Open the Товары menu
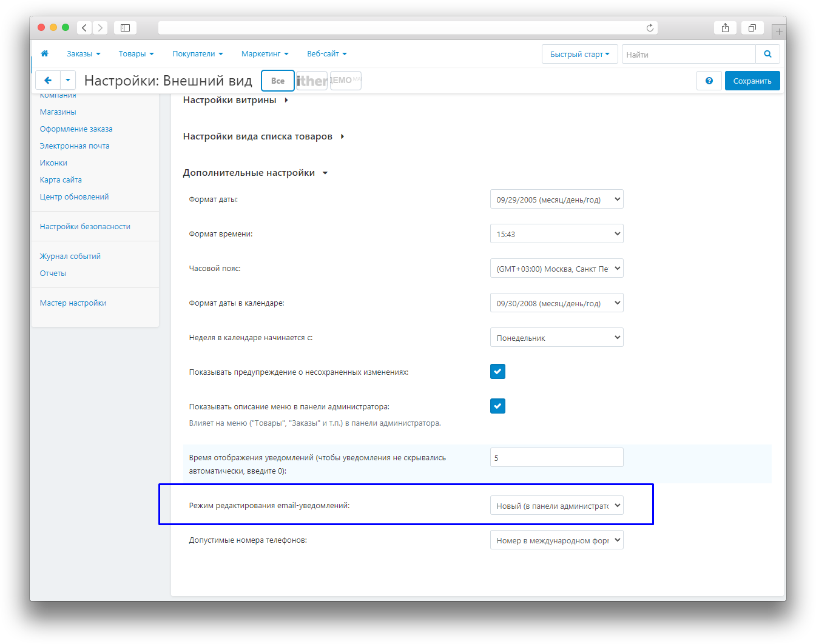816x644 pixels. 137,54
